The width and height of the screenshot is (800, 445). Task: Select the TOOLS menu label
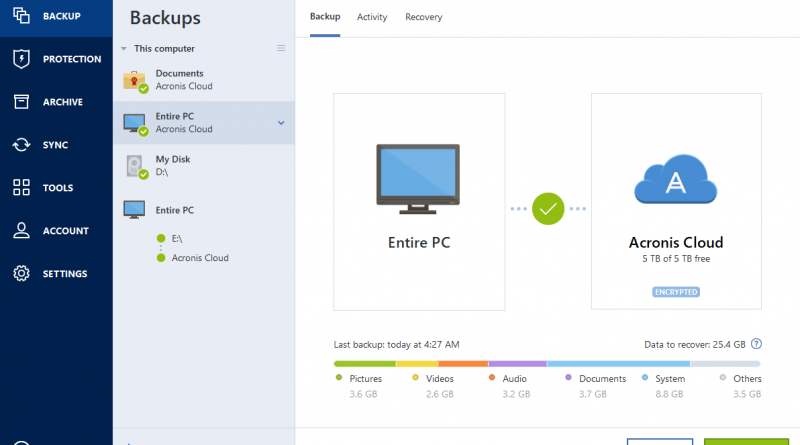[x=58, y=188]
